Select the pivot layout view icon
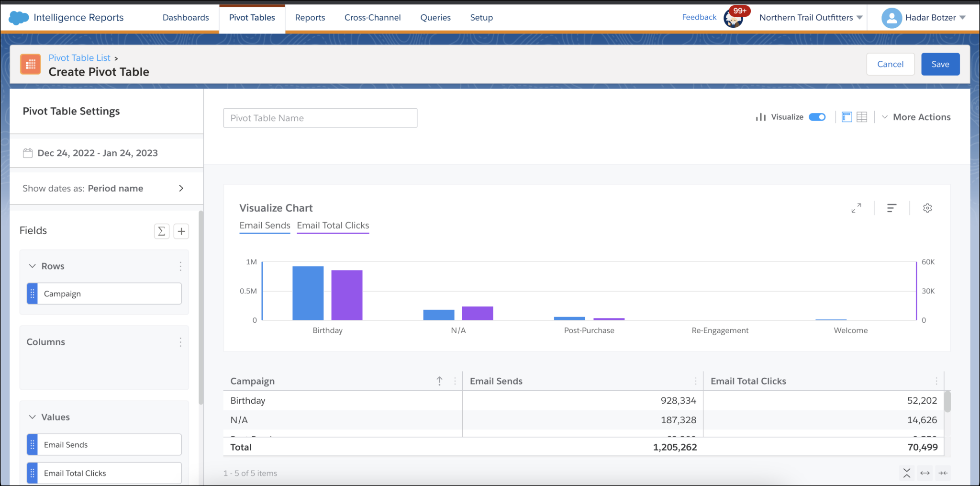Viewport: 980px width, 486px height. [x=846, y=116]
